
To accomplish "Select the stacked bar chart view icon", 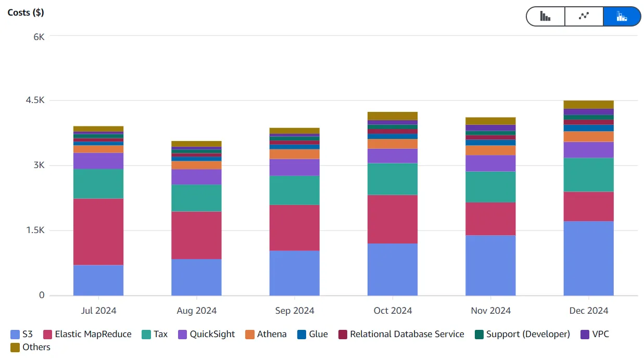I will 622,16.
